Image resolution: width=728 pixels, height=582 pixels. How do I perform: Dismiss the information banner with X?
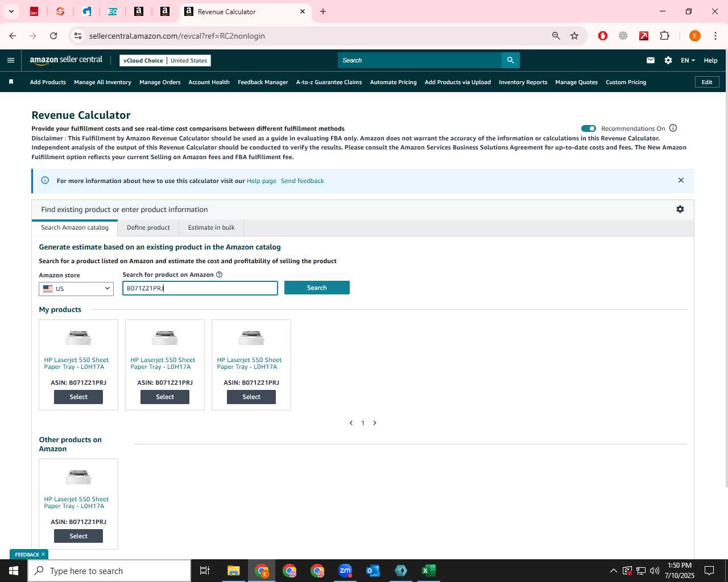pyautogui.click(x=681, y=180)
